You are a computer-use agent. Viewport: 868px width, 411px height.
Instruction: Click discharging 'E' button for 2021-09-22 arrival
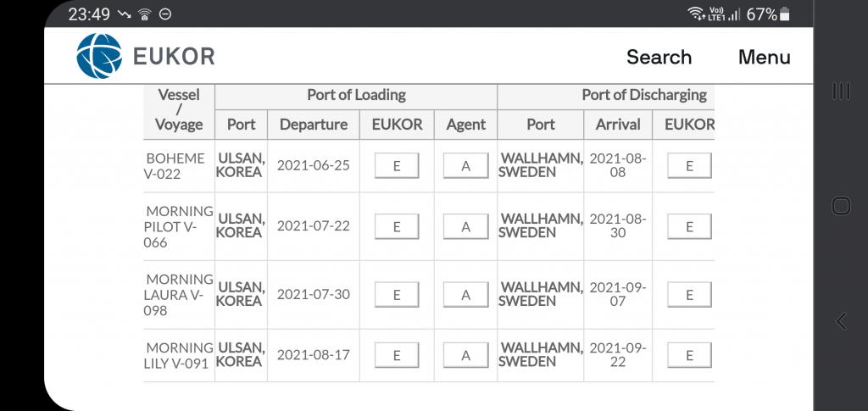[x=689, y=355]
